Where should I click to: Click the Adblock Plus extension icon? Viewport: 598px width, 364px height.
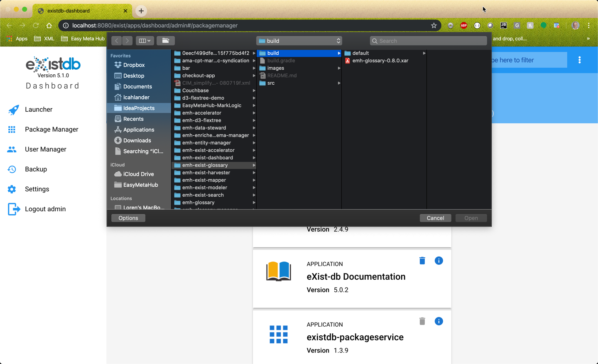(x=464, y=26)
